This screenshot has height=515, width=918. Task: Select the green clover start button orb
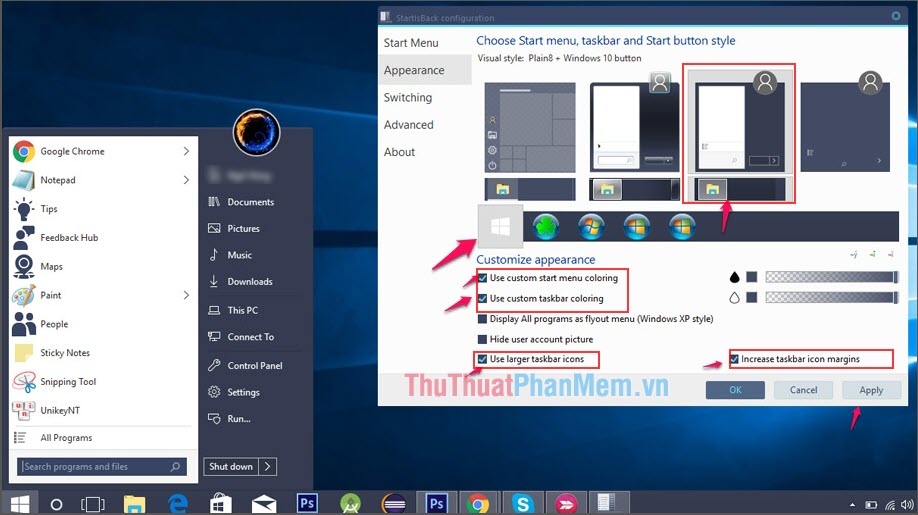pos(546,226)
